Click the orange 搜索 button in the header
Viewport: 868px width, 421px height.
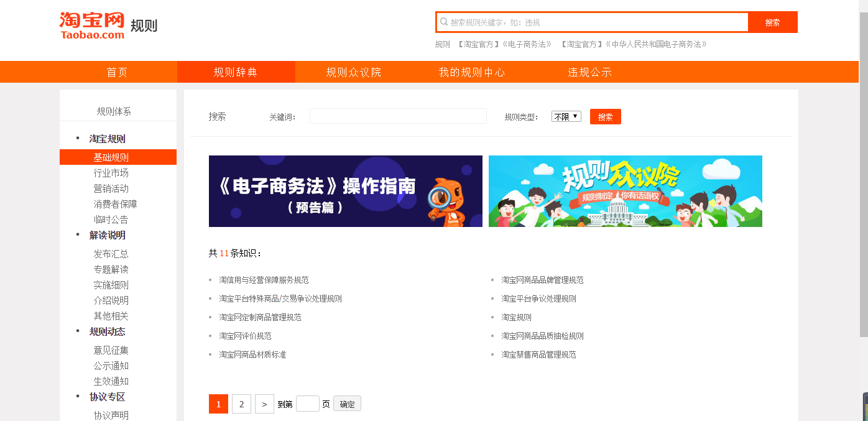click(773, 22)
